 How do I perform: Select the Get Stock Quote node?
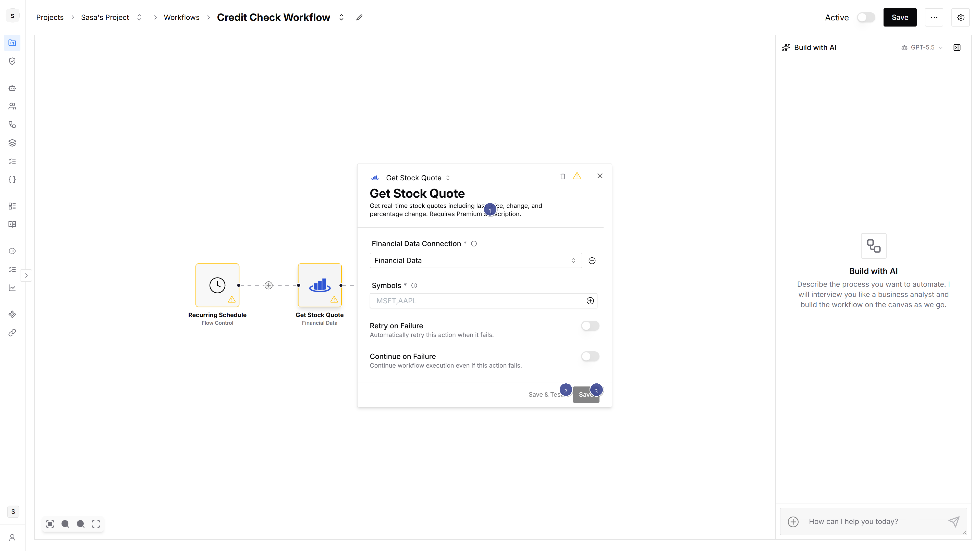320,285
